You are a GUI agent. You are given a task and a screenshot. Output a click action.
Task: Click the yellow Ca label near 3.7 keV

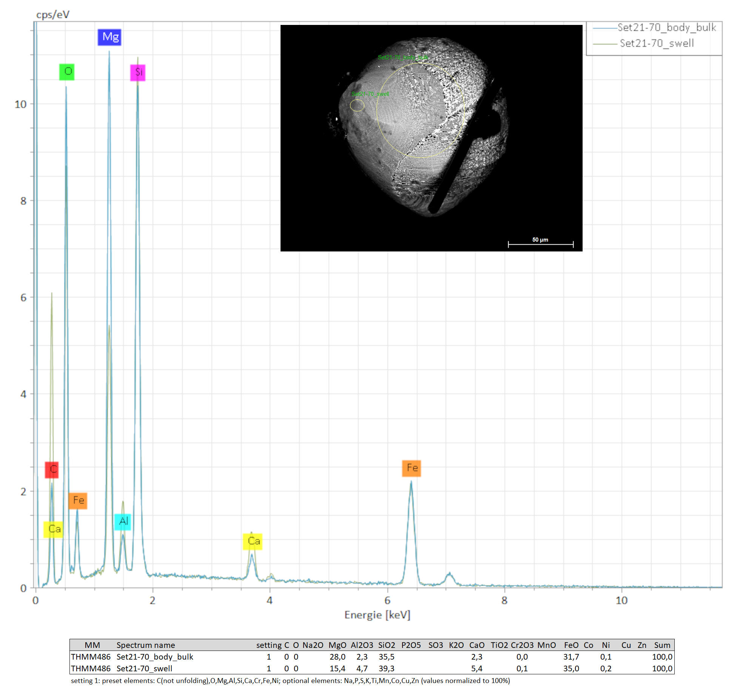(253, 541)
